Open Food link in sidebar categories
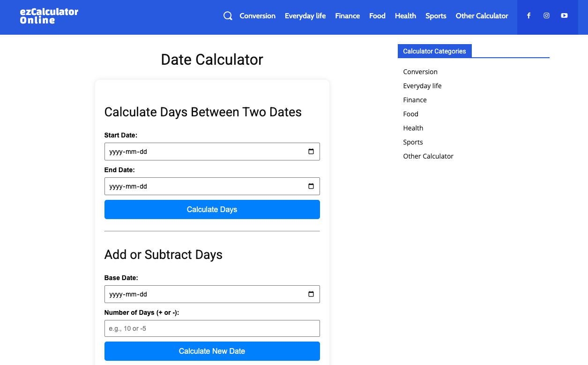The height and width of the screenshot is (365, 588). [x=410, y=114]
